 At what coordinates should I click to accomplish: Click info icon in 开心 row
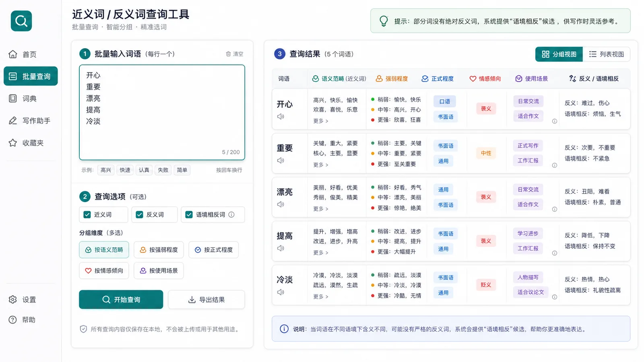click(554, 121)
